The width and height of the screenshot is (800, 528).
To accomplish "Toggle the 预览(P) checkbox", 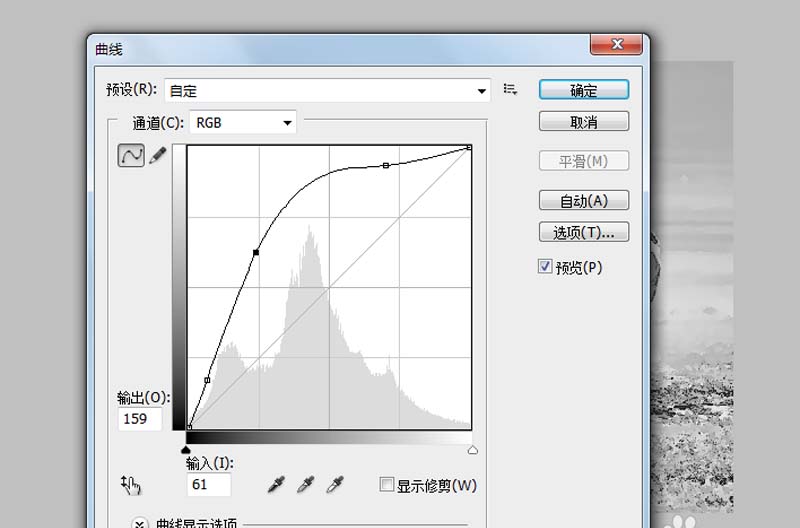I will (x=545, y=267).
